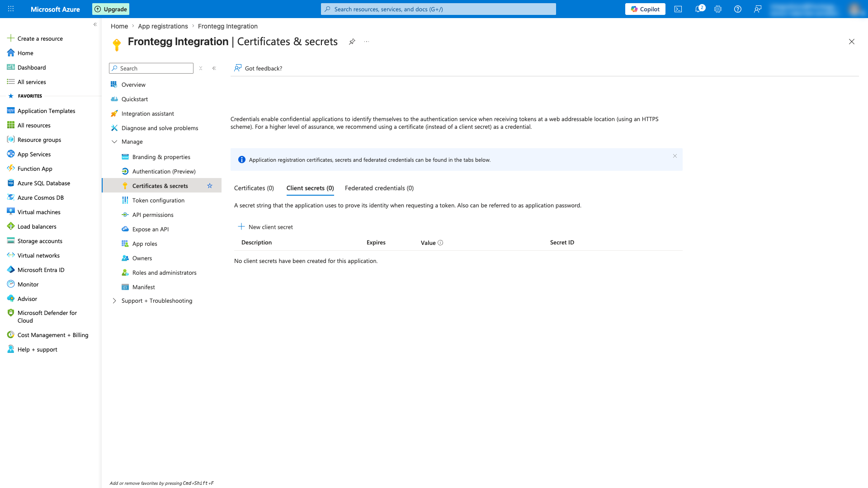Image resolution: width=868 pixels, height=488 pixels.
Task: Open Roles and administrators
Action: 164,272
